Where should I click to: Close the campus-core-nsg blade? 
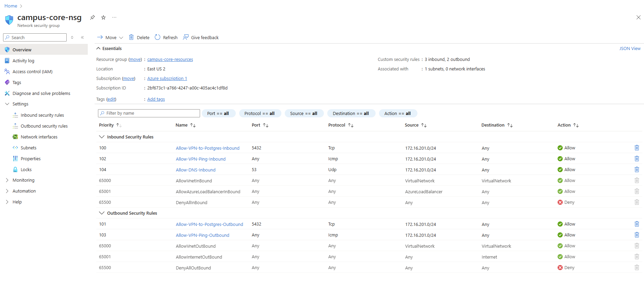click(638, 17)
